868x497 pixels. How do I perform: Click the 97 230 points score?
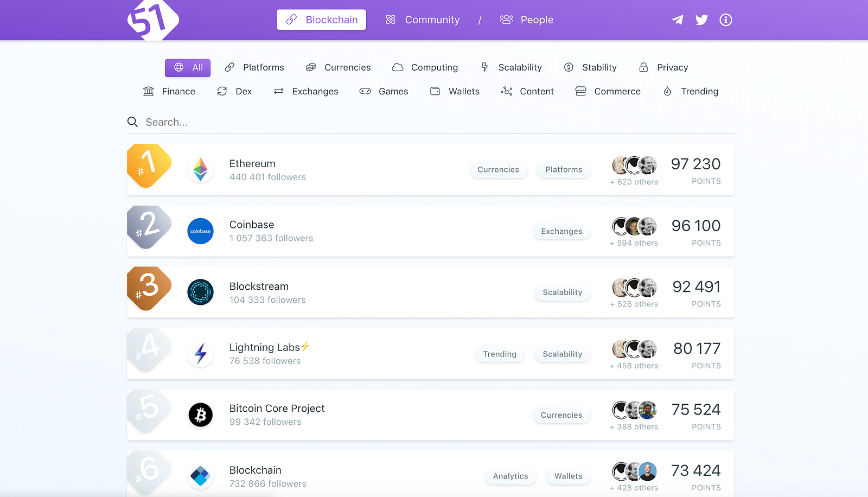click(x=696, y=164)
